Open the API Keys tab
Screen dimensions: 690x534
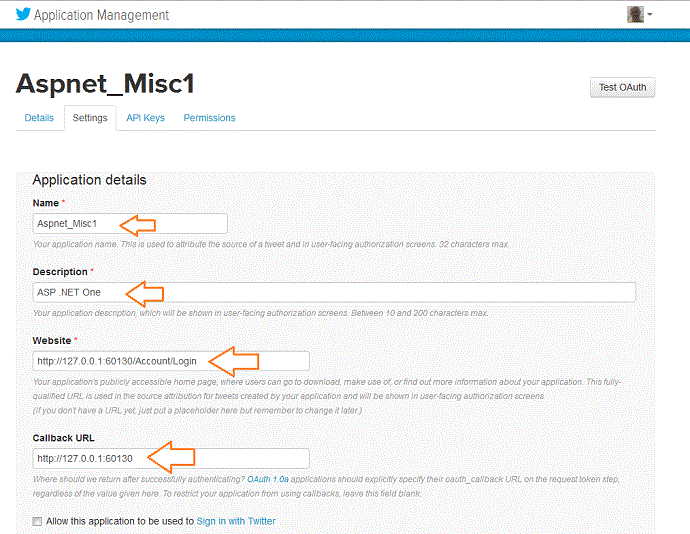(145, 118)
